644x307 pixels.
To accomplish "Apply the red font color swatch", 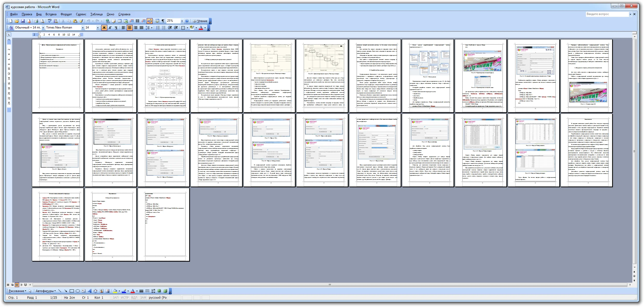I will pos(201,27).
